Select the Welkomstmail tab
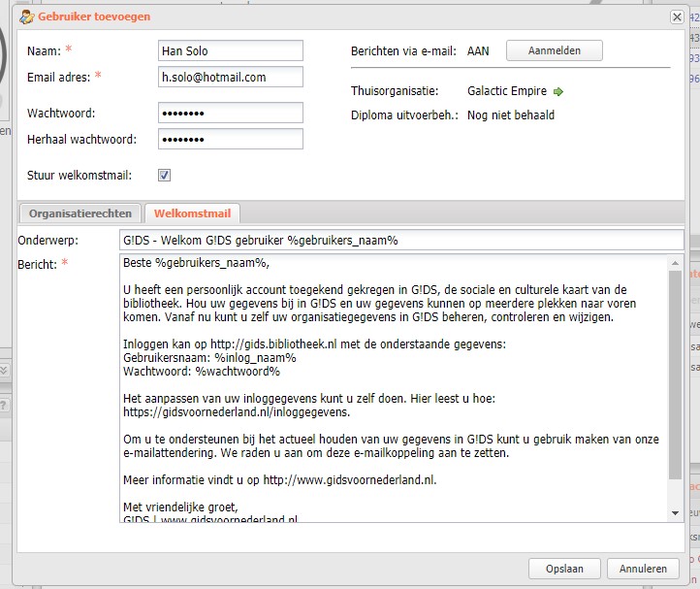This screenshot has width=700, height=589. point(192,213)
